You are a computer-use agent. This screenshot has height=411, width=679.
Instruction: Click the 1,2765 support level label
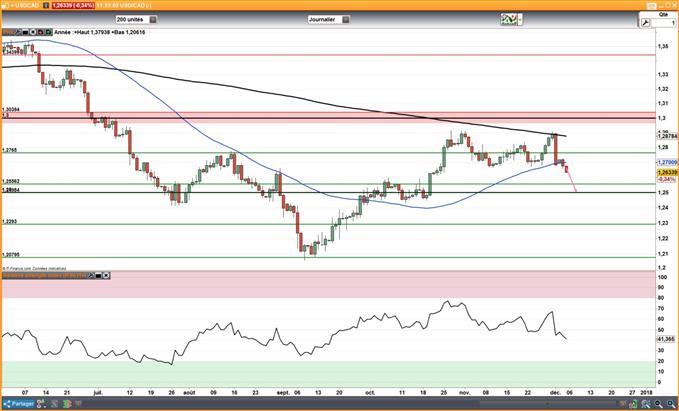tap(10, 150)
